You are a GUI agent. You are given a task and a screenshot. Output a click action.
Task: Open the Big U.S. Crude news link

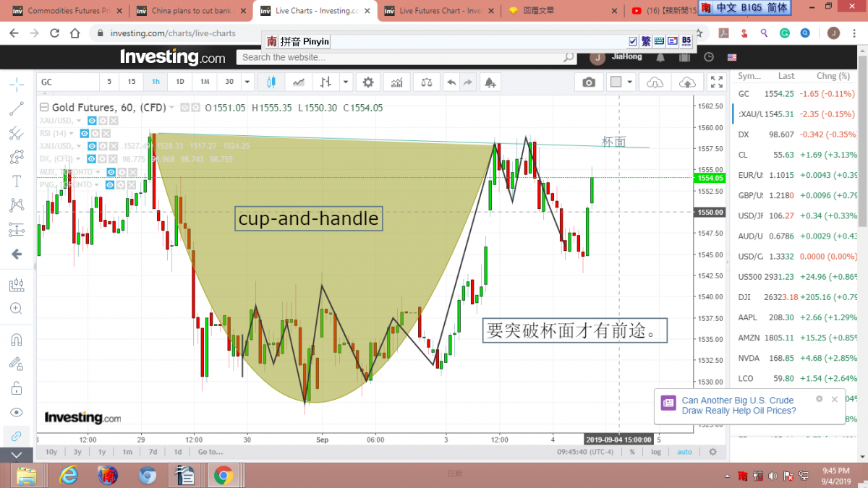(x=737, y=406)
